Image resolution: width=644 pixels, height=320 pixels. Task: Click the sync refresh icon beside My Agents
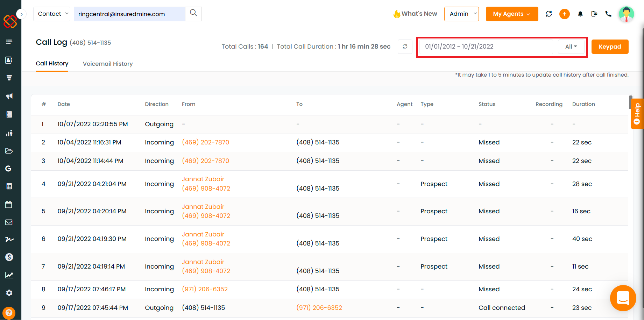click(549, 14)
